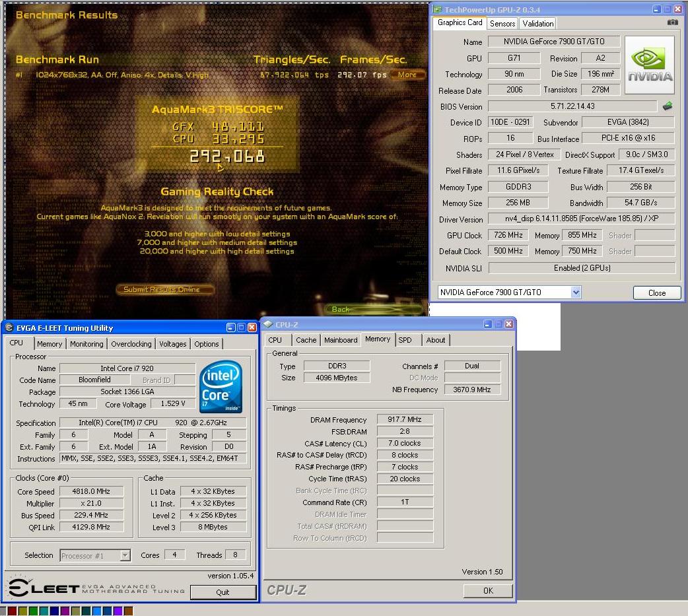Switch to the About tab in CPU-Z
688x616 pixels.
pos(436,340)
